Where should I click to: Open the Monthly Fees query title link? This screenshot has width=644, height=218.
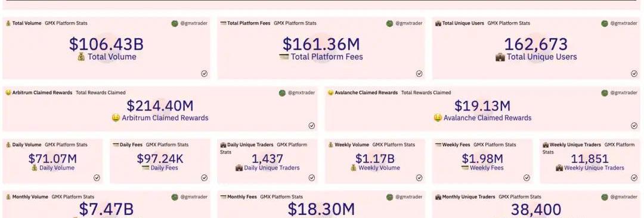pyautogui.click(x=242, y=197)
